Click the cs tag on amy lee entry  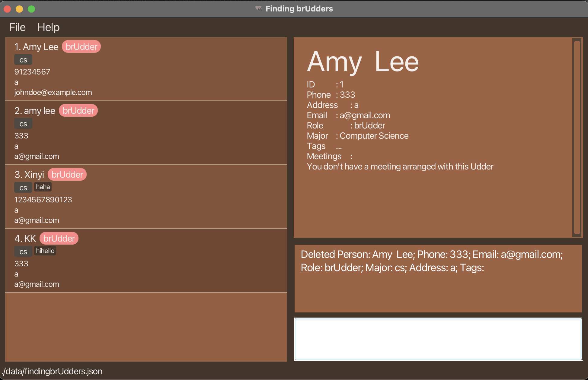coord(23,124)
